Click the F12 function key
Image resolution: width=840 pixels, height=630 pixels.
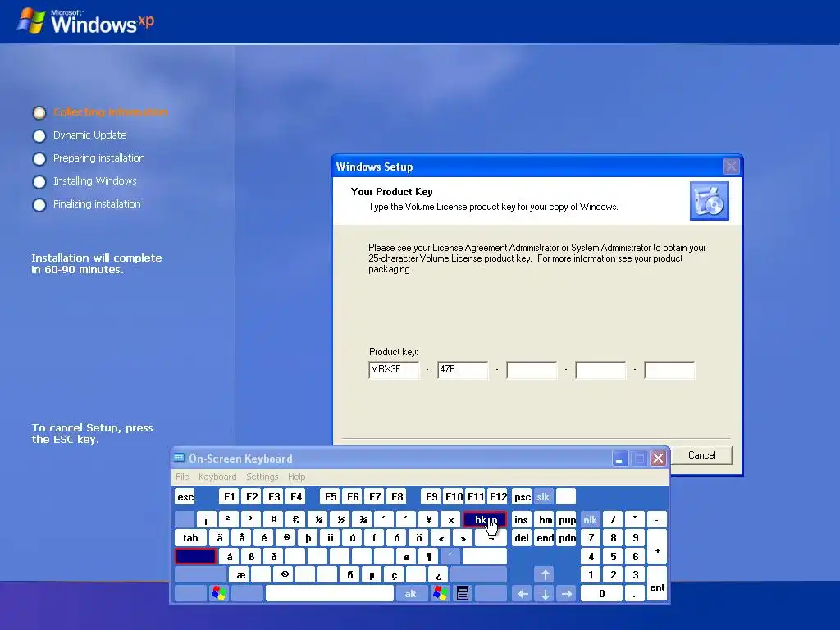point(498,496)
